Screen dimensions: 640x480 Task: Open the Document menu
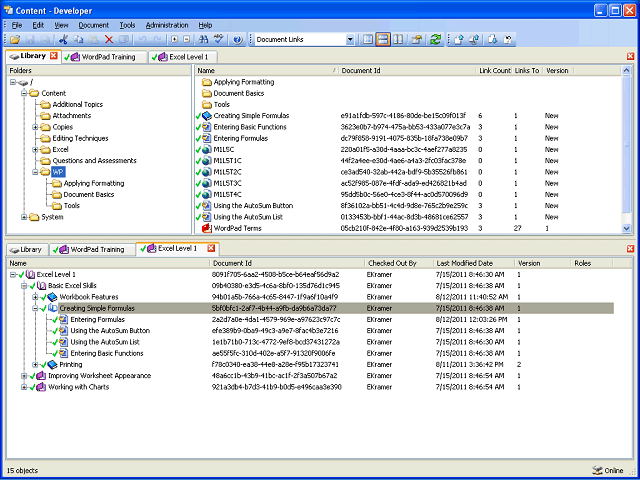click(x=93, y=25)
